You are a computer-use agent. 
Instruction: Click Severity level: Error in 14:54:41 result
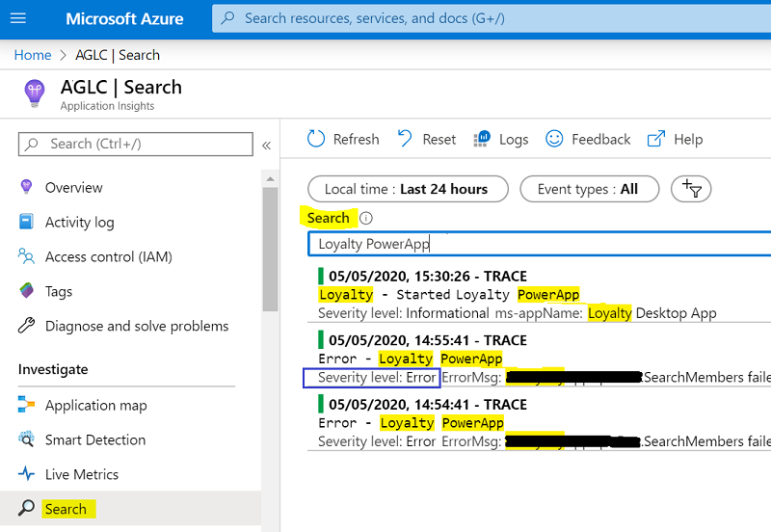(x=377, y=441)
